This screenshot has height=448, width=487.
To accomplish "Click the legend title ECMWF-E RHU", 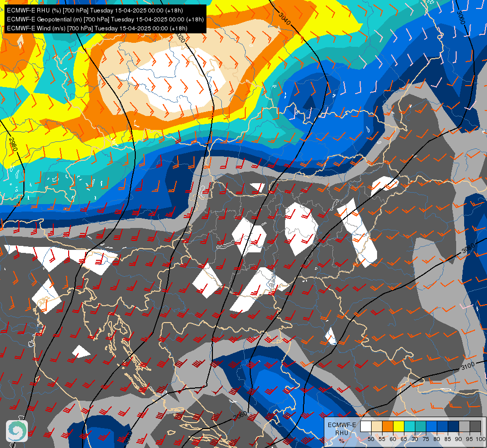I will (342, 429).
